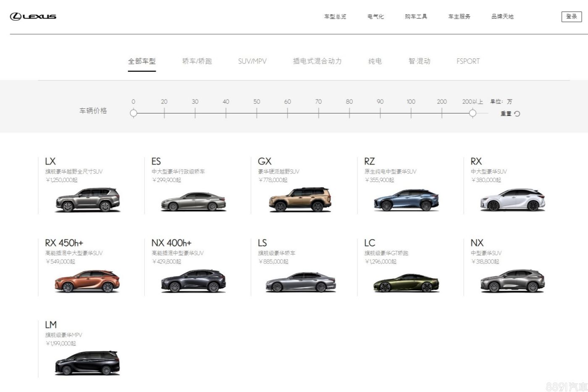Viewport: 588px width, 392px height.
Task: Click the Lexus logo in header
Action: click(x=33, y=16)
